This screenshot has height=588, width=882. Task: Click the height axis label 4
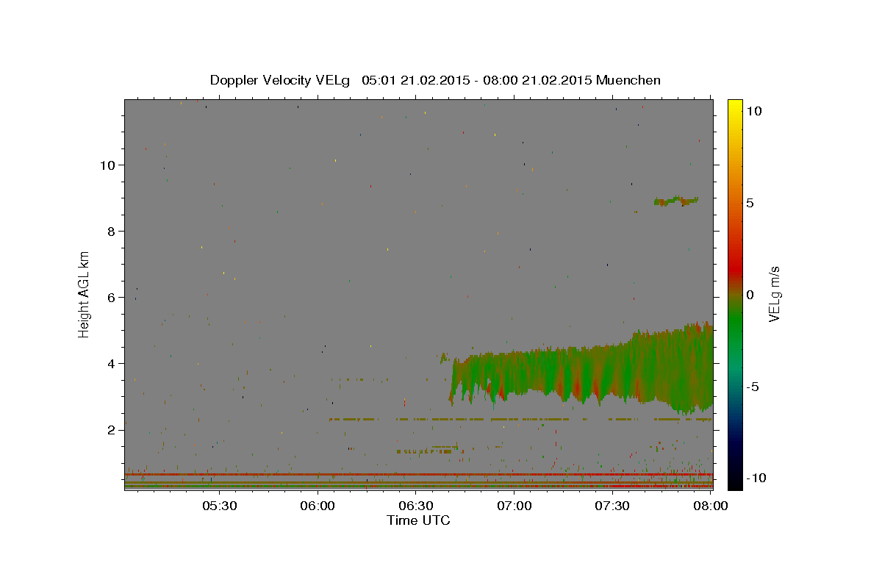tap(110, 364)
